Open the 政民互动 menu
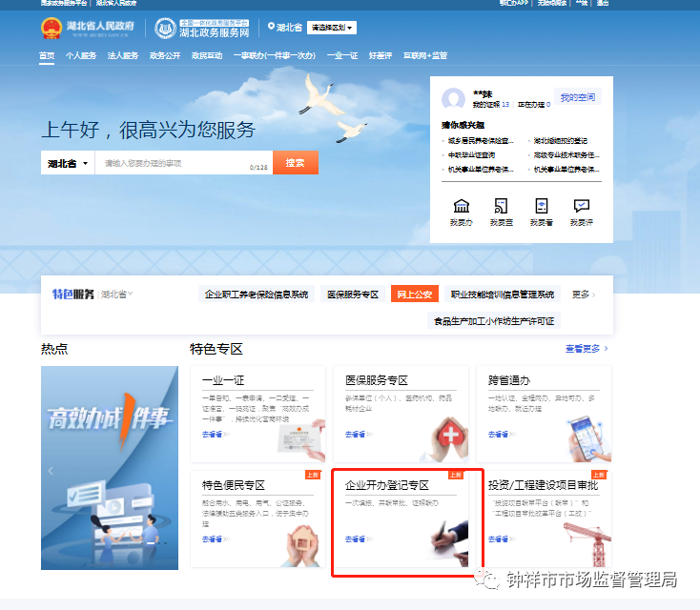The width and height of the screenshot is (700, 610). point(207,55)
